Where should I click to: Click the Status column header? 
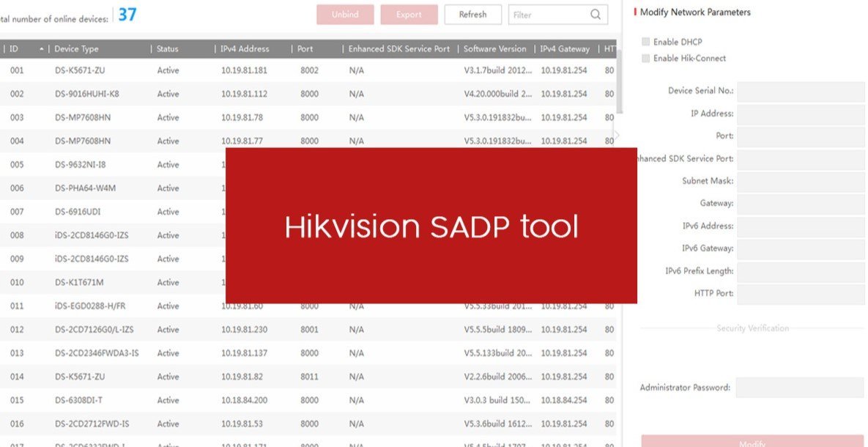[168, 49]
